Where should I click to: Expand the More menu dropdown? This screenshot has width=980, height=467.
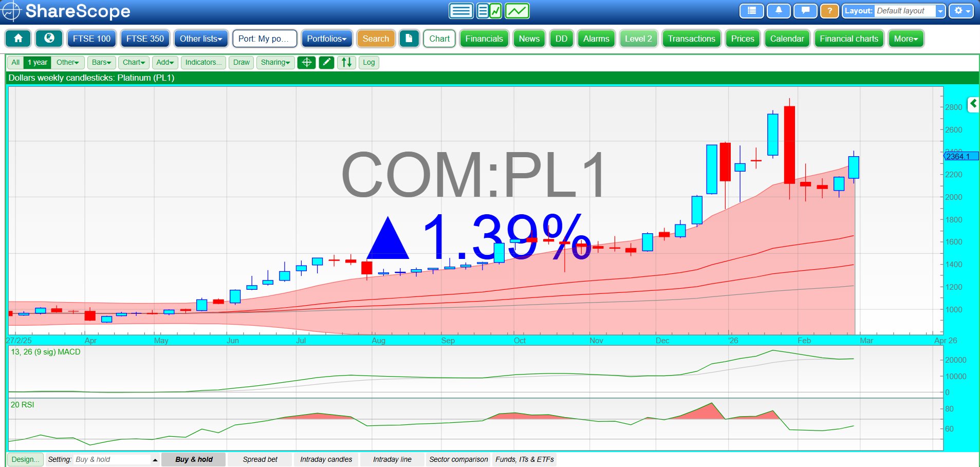[x=906, y=39]
